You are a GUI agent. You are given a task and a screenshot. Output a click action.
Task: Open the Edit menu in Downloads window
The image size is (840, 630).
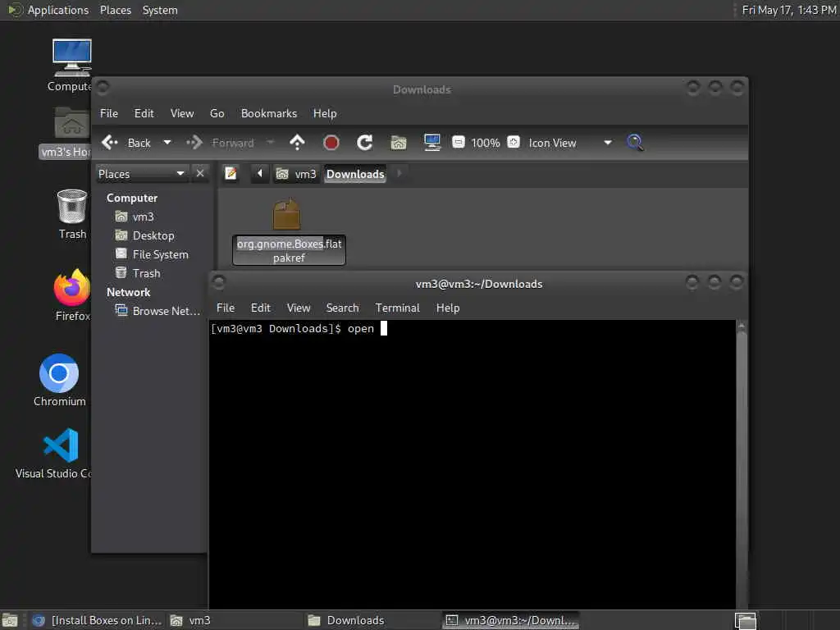click(144, 113)
